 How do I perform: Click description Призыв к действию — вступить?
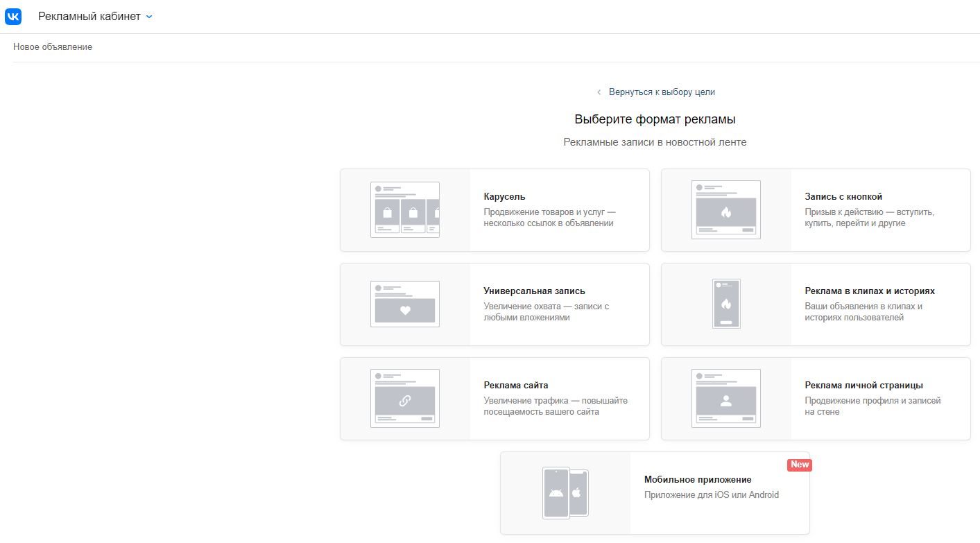(x=869, y=218)
